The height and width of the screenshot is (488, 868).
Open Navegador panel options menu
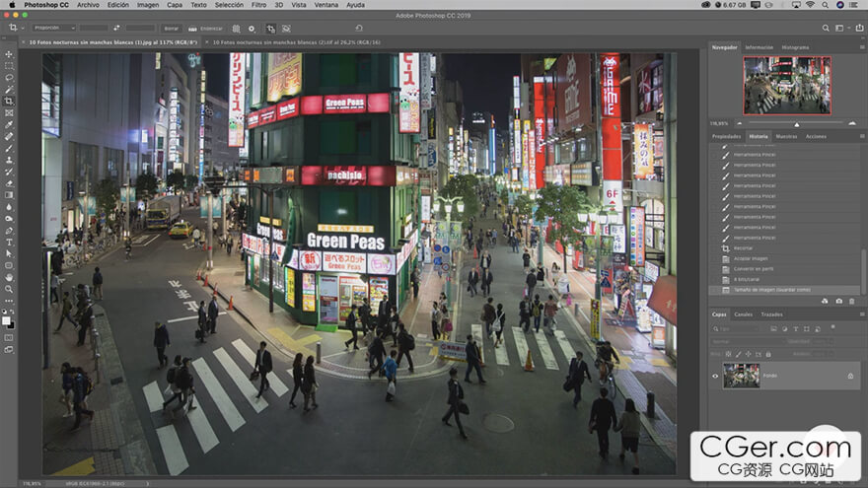coord(862,47)
